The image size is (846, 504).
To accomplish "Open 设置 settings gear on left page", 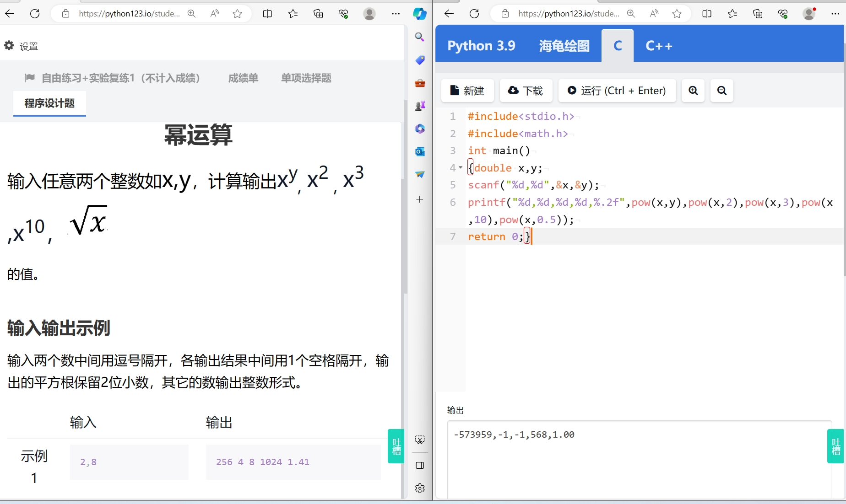I will coord(21,46).
